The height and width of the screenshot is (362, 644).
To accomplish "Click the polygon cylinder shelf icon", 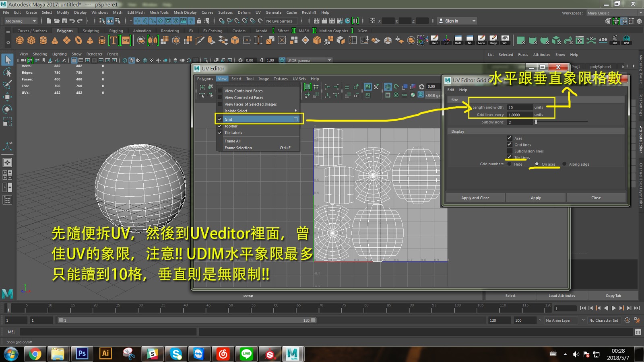I will (x=43, y=40).
